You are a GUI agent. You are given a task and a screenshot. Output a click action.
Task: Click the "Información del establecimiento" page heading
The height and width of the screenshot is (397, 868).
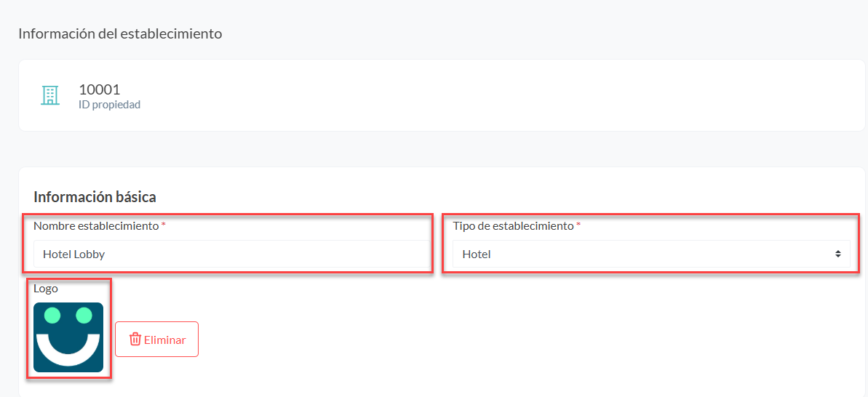pyautogui.click(x=120, y=33)
